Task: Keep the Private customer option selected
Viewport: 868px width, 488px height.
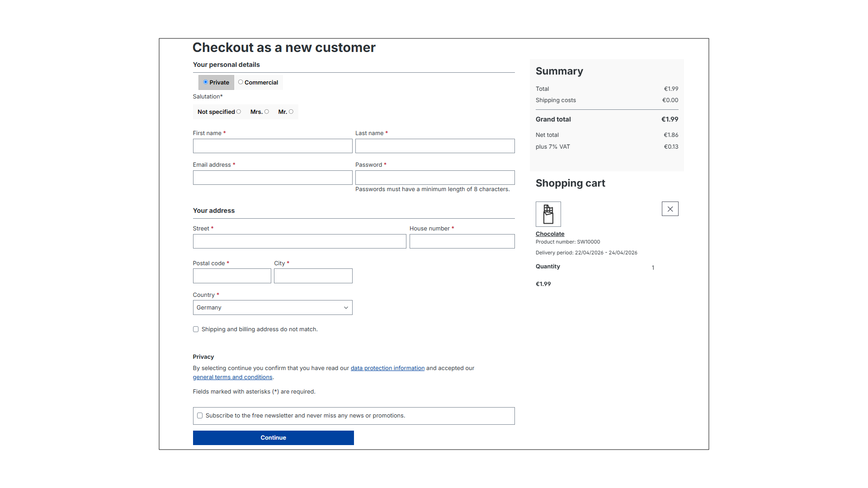Action: point(206,82)
